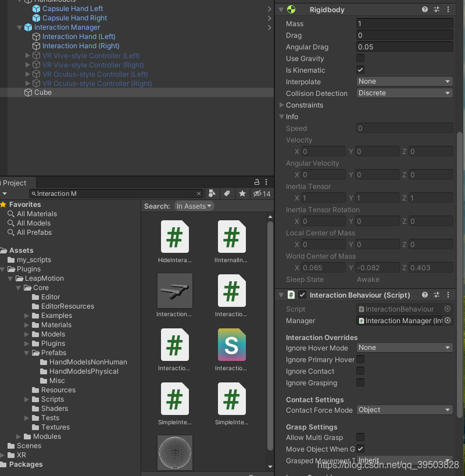Open the All Materials favorite search

37,214
